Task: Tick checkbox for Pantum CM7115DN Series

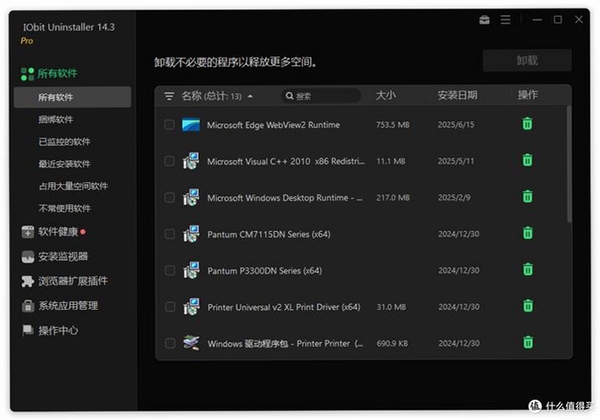Action: (170, 234)
